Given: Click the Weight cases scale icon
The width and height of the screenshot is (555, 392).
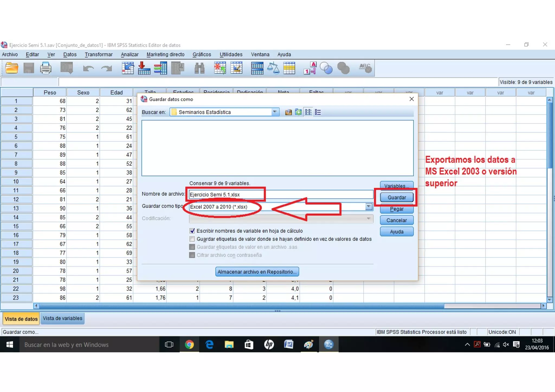Looking at the screenshot, I should coord(273,68).
